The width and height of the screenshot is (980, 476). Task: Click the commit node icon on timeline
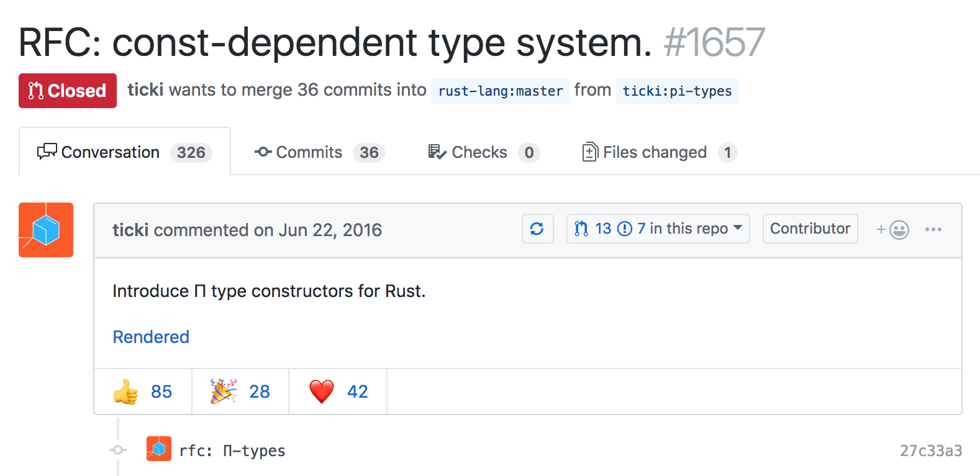pyautogui.click(x=118, y=450)
